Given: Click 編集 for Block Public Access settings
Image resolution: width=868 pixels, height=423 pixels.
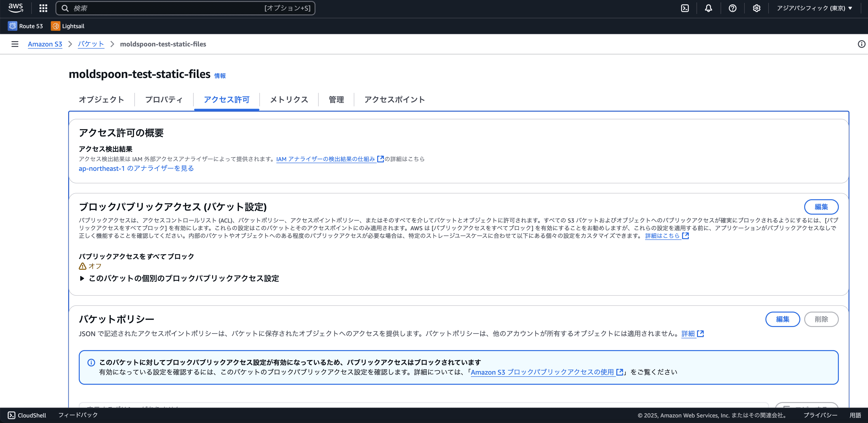Looking at the screenshot, I should pos(821,207).
